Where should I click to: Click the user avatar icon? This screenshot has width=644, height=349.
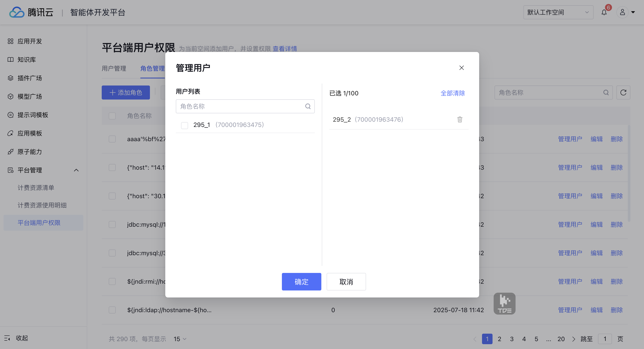pyautogui.click(x=622, y=12)
